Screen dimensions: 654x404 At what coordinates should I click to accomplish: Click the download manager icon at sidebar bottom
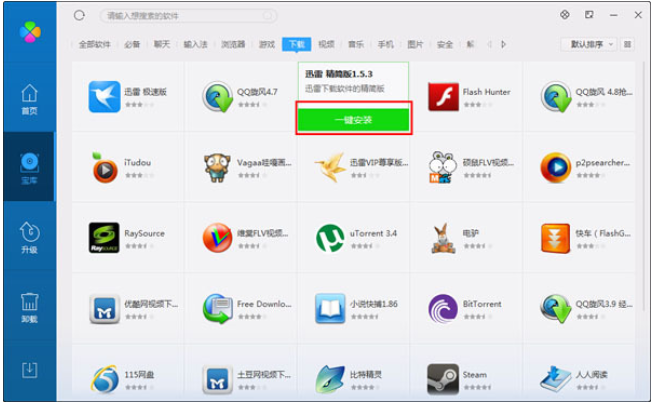tap(29, 370)
